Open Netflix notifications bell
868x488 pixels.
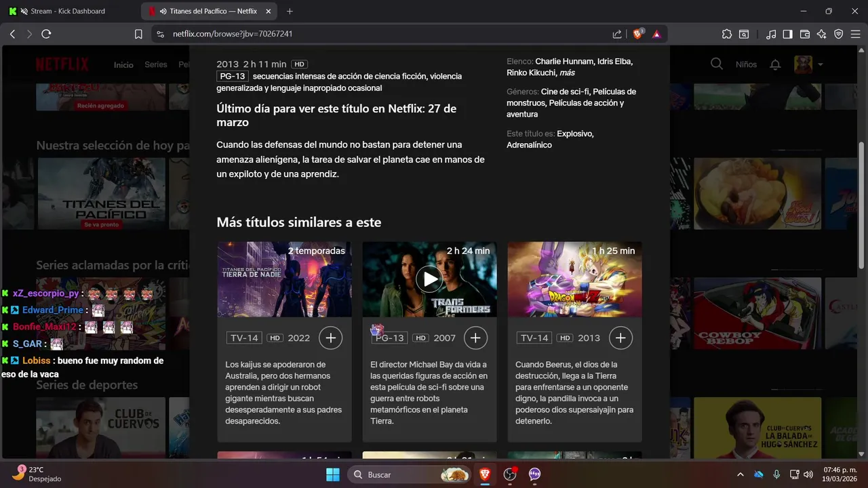(775, 64)
